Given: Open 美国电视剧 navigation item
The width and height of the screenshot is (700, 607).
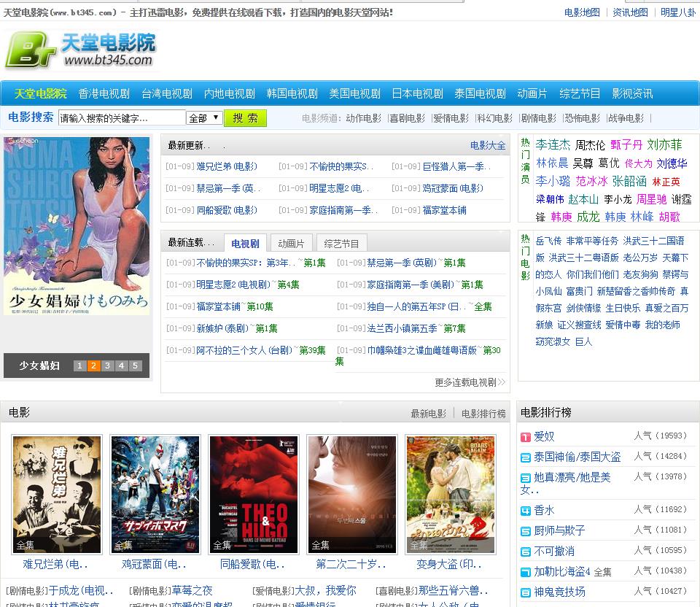Looking at the screenshot, I should point(354,94).
